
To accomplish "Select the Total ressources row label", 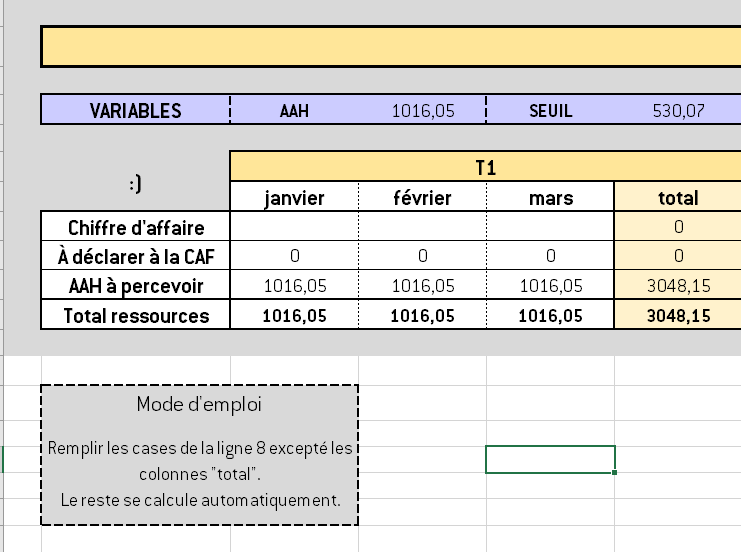I will (136, 315).
